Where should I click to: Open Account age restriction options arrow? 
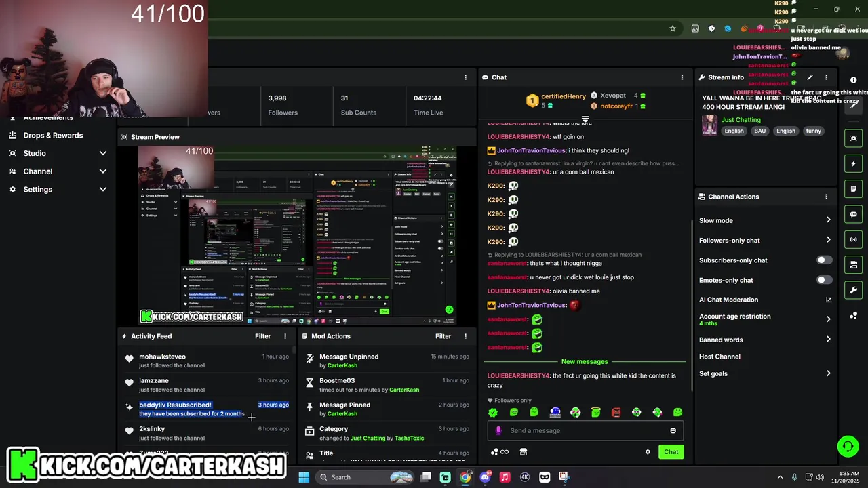click(x=828, y=319)
